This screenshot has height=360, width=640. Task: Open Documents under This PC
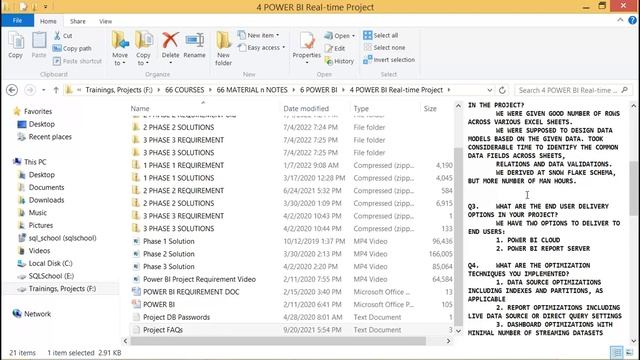(46, 187)
